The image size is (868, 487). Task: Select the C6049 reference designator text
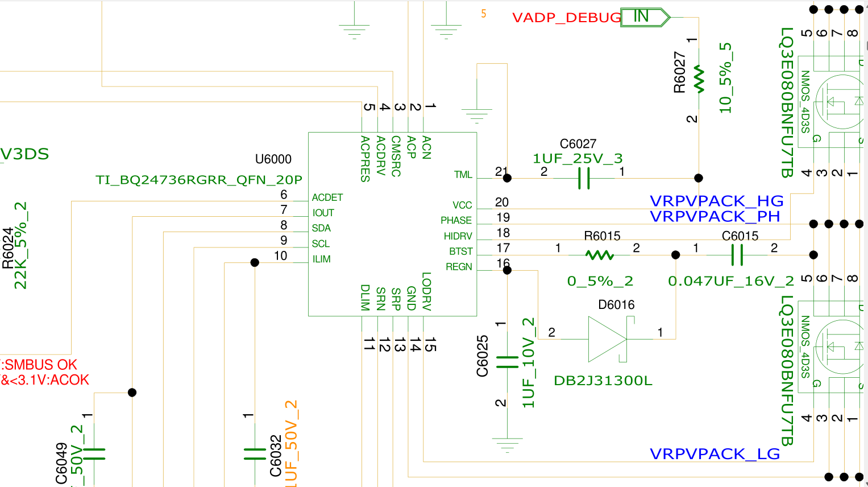click(61, 464)
